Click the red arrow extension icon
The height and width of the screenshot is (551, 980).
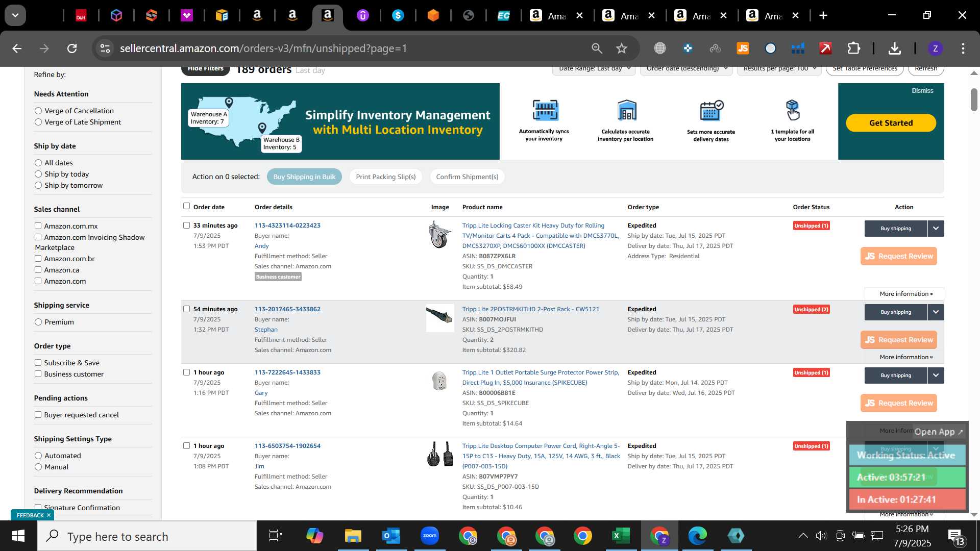[x=825, y=48]
